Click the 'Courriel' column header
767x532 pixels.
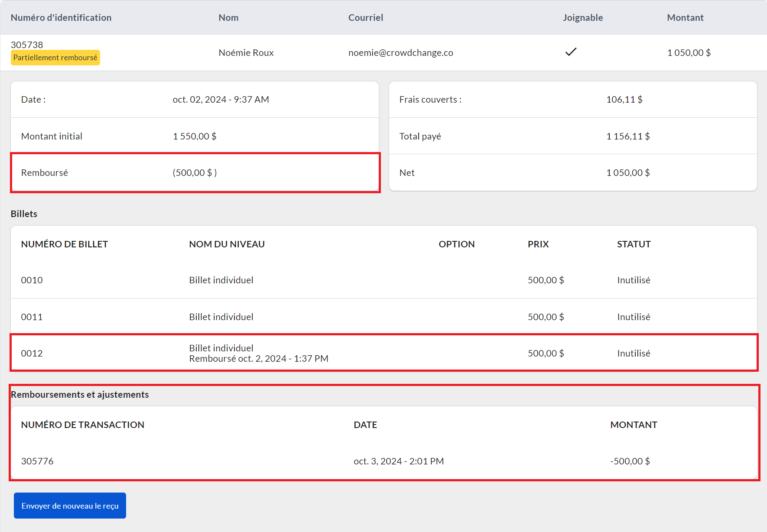[365, 18]
